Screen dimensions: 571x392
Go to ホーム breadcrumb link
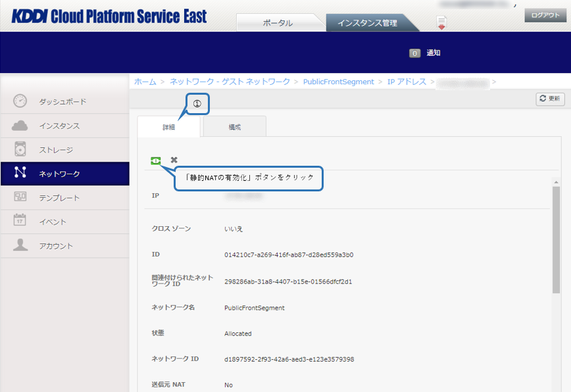coord(145,82)
